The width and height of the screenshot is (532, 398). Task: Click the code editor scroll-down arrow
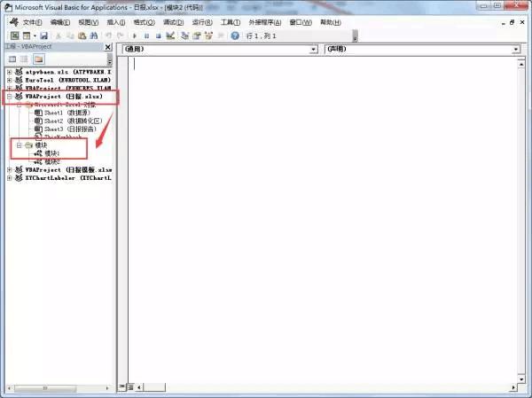(x=521, y=379)
